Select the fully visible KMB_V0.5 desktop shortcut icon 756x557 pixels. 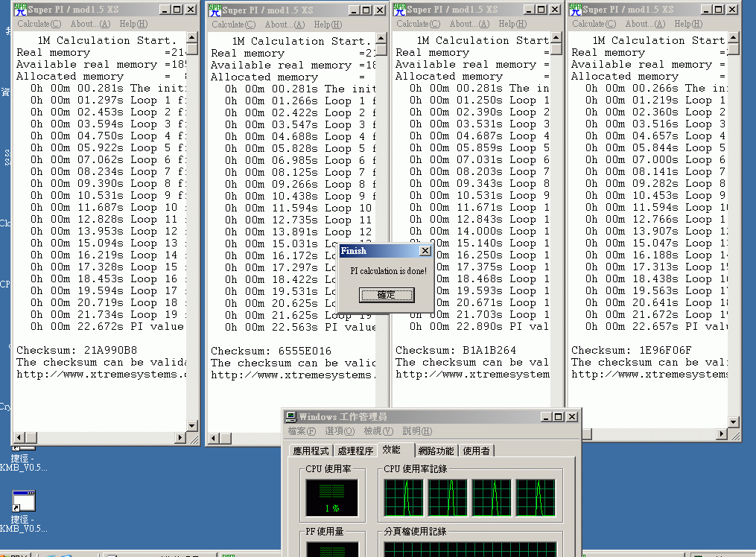click(23, 501)
